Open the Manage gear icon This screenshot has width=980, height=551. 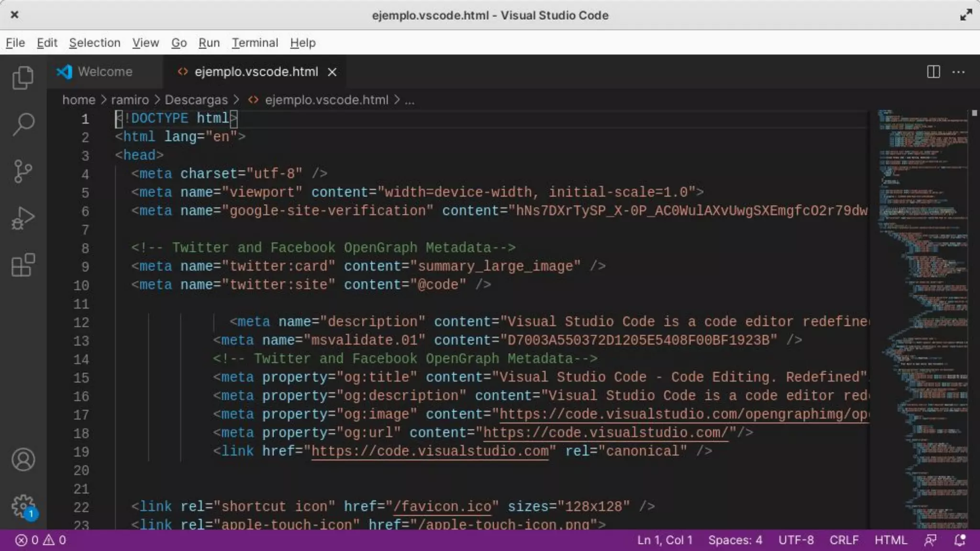coord(23,506)
